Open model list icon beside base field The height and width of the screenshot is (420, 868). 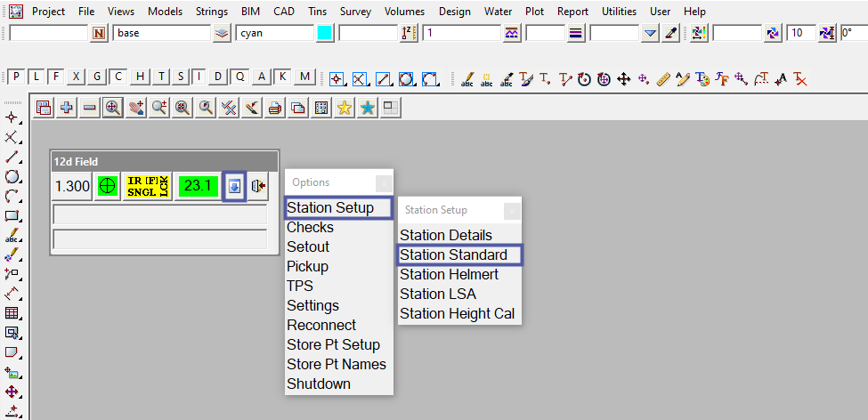[223, 33]
